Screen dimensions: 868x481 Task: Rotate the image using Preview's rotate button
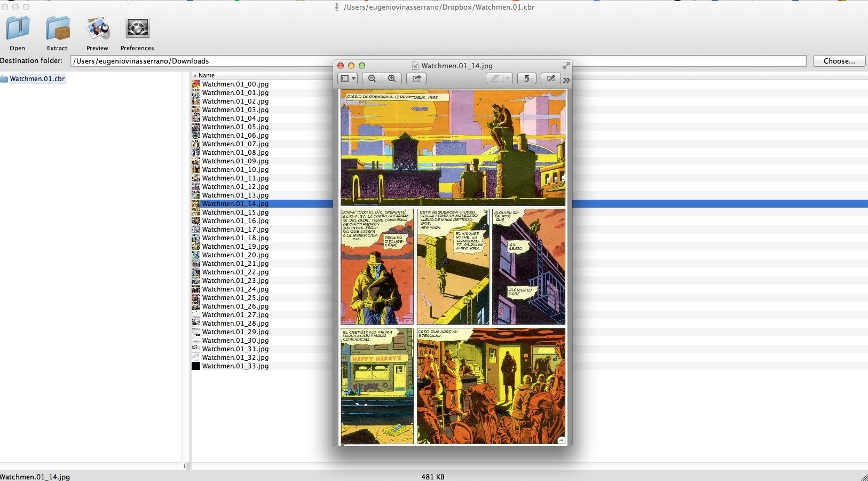(526, 78)
